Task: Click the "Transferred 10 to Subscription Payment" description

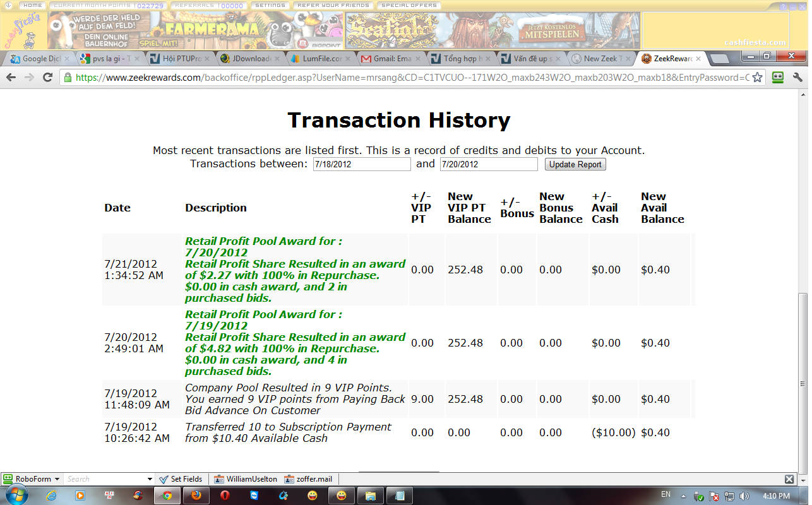Action: pyautogui.click(x=289, y=432)
